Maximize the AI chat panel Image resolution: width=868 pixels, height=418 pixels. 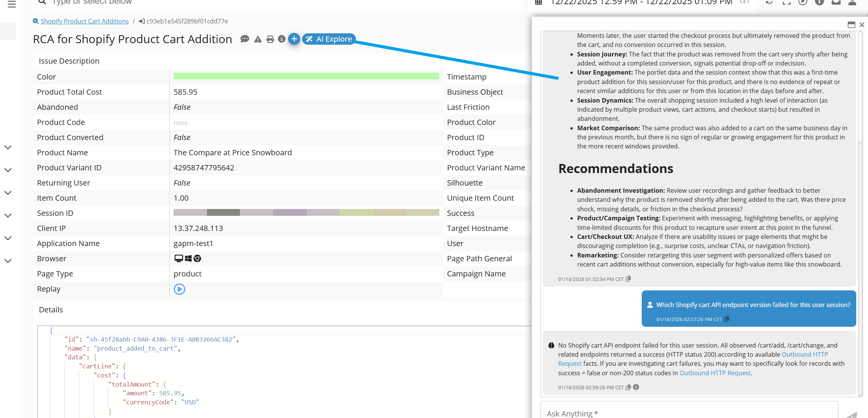pos(851,25)
